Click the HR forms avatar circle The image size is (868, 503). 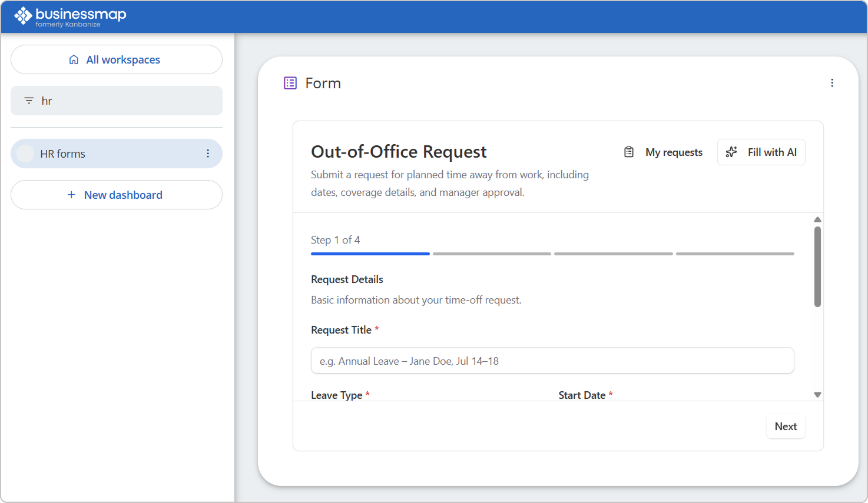pyautogui.click(x=25, y=154)
